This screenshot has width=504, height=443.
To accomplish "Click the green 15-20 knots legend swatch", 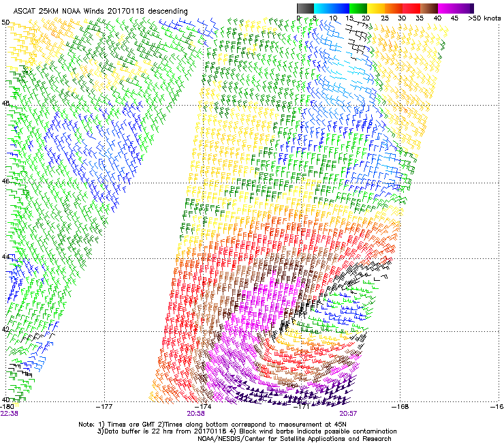I will (x=358, y=8).
